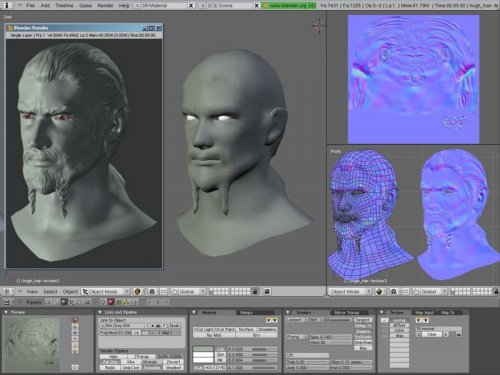Viewport: 500px width, 375px height.
Task: Adjust the Hard hardness slider
Action: [x=331, y=342]
